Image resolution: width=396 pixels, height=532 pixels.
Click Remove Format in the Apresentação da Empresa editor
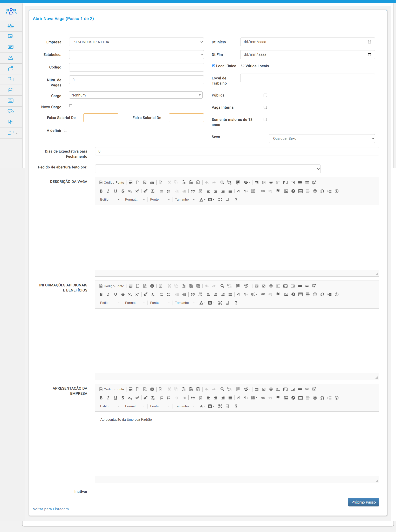(x=153, y=398)
